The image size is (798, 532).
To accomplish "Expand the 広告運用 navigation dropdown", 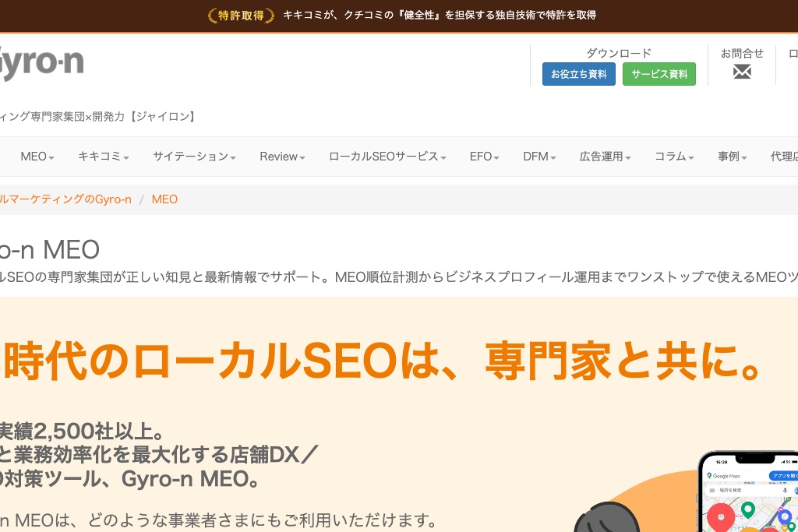I will pos(605,157).
